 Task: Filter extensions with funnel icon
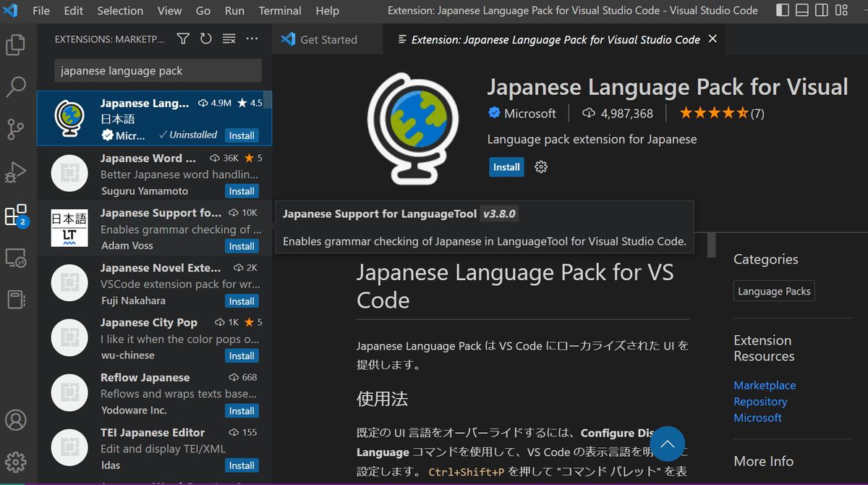(x=184, y=39)
